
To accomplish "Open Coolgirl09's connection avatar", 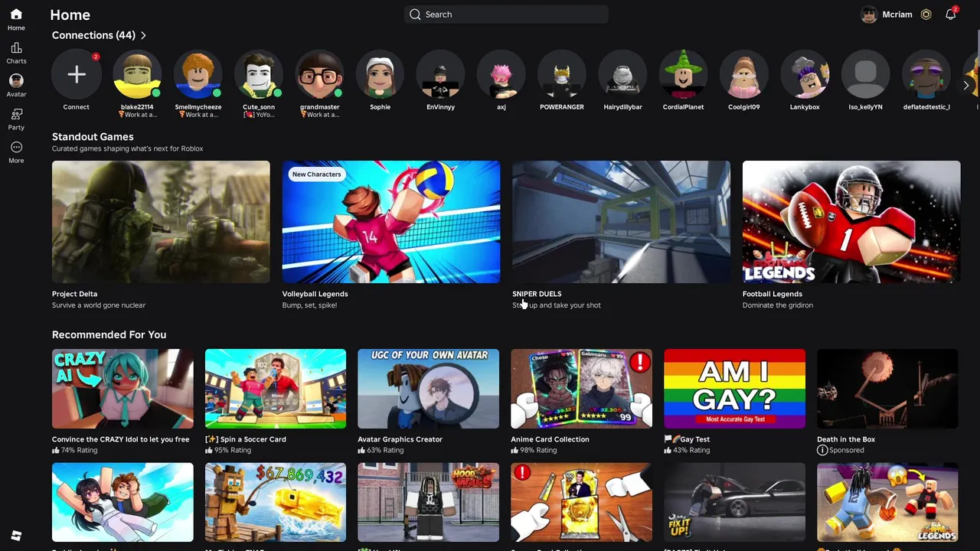I will pyautogui.click(x=744, y=74).
